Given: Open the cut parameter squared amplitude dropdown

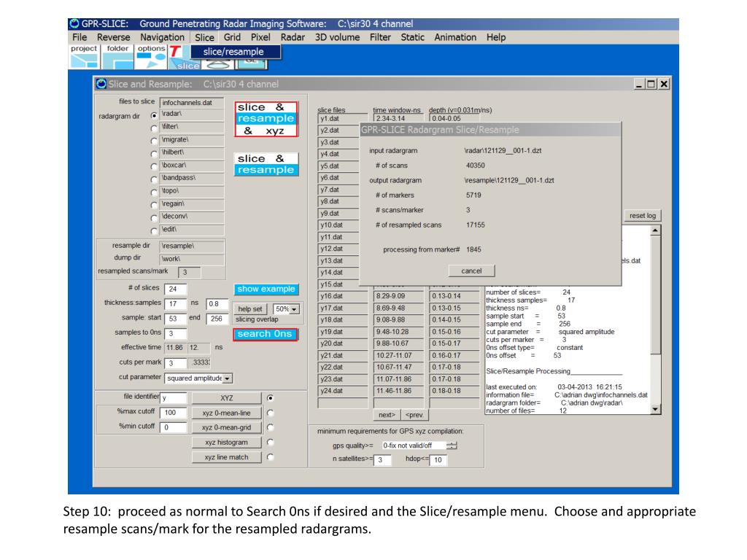Looking at the screenshot, I should click(228, 378).
